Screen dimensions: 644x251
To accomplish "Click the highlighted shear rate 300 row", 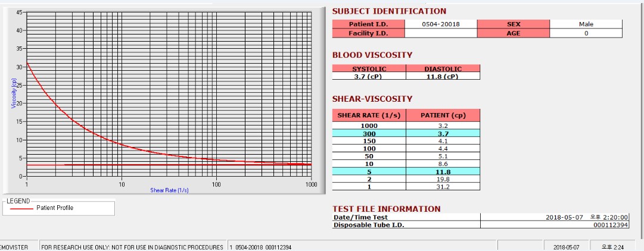I will (x=406, y=133).
